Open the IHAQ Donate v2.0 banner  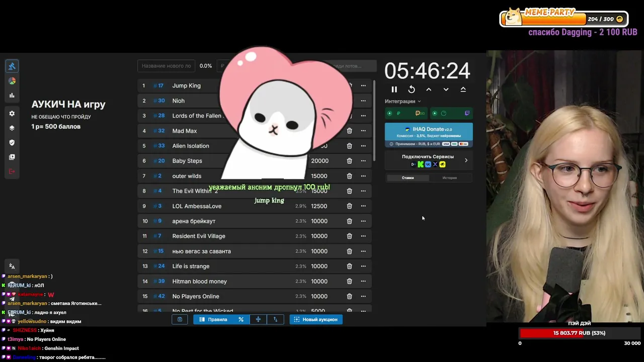[429, 135]
